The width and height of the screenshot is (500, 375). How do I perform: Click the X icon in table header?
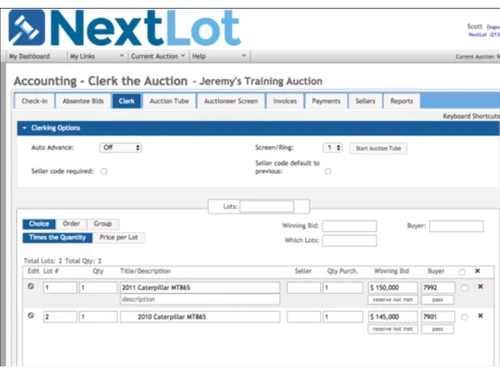point(477,271)
